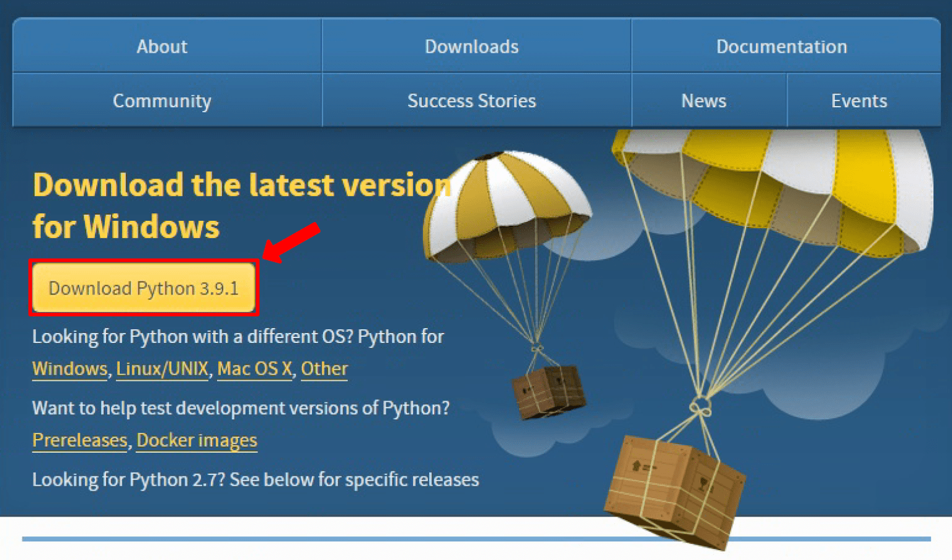Open Python downloads for Windows

coord(69,368)
